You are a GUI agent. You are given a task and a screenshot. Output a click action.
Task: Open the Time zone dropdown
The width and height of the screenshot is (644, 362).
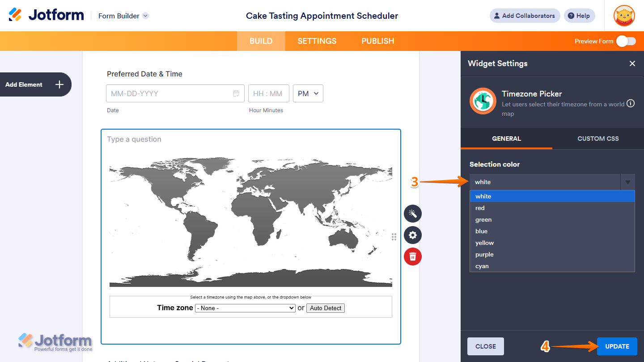[x=245, y=308]
